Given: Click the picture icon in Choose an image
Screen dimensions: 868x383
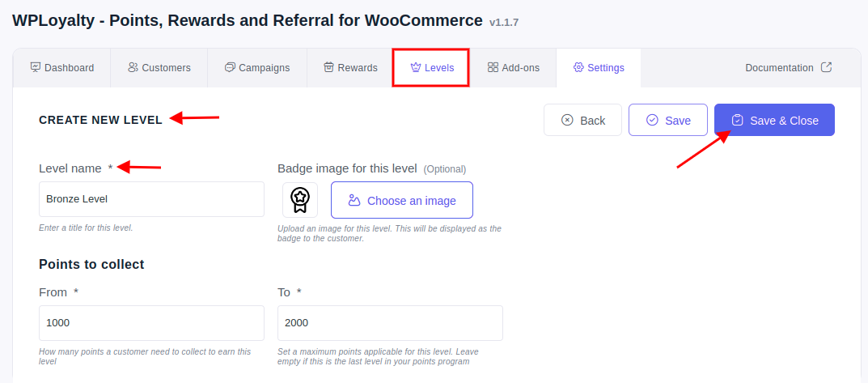Looking at the screenshot, I should point(354,200).
